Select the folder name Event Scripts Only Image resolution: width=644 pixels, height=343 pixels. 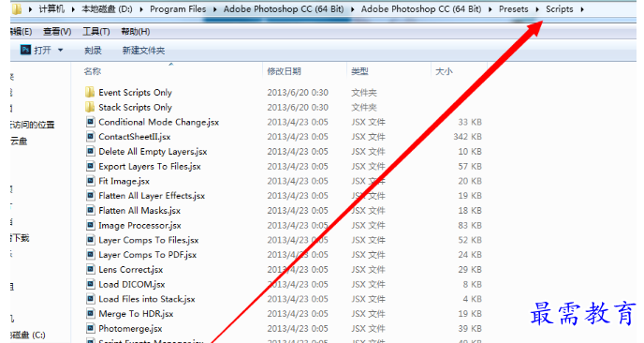tap(135, 92)
